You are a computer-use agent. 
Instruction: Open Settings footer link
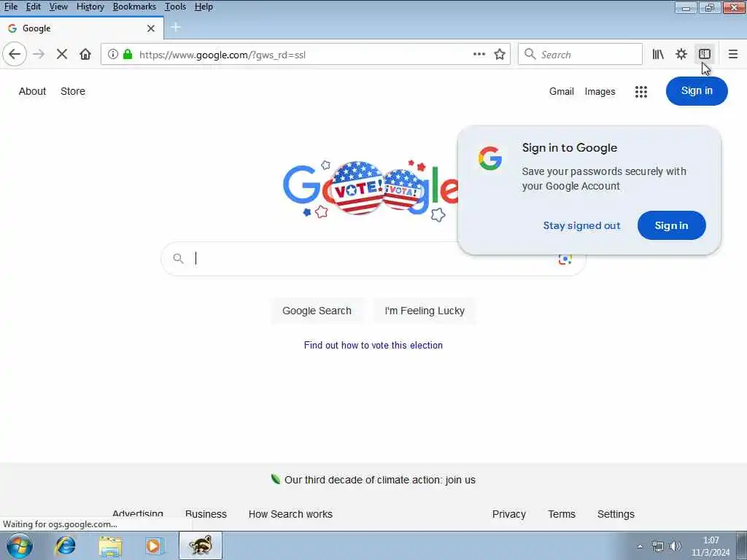tap(616, 514)
